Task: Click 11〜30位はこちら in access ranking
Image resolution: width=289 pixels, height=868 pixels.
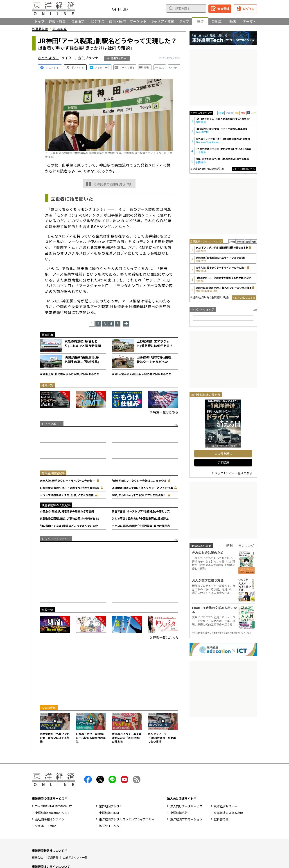Action: pos(244,169)
